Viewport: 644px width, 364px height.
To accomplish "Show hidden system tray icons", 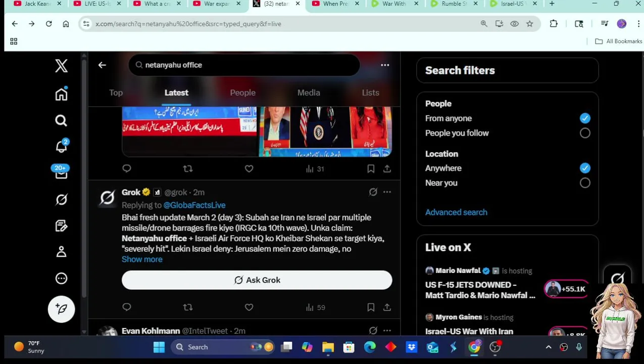I will coord(549,347).
